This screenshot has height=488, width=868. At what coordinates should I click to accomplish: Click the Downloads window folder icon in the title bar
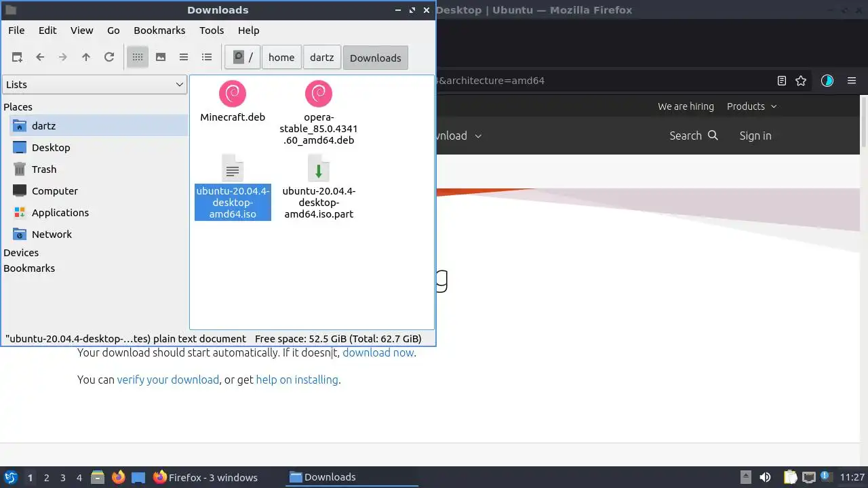[10, 10]
